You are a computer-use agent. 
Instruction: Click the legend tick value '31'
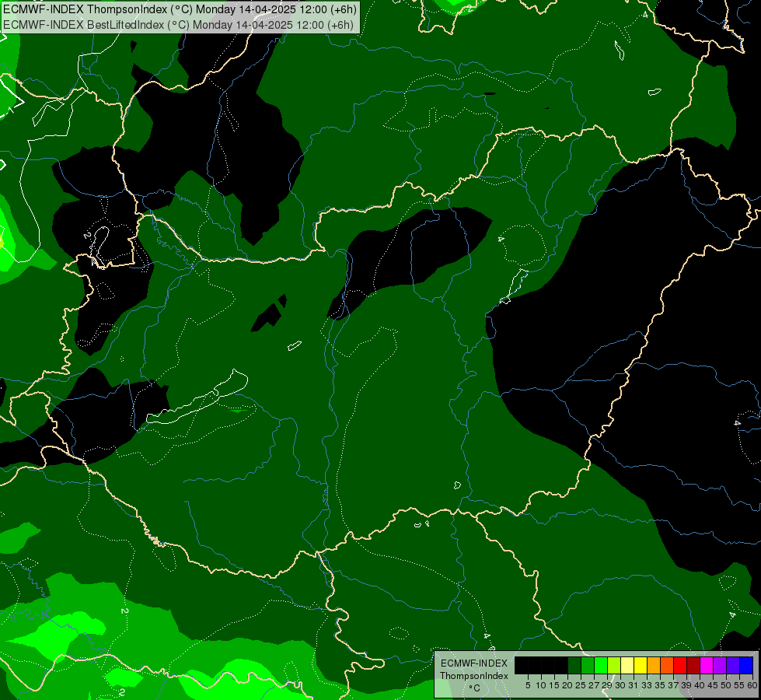634,685
